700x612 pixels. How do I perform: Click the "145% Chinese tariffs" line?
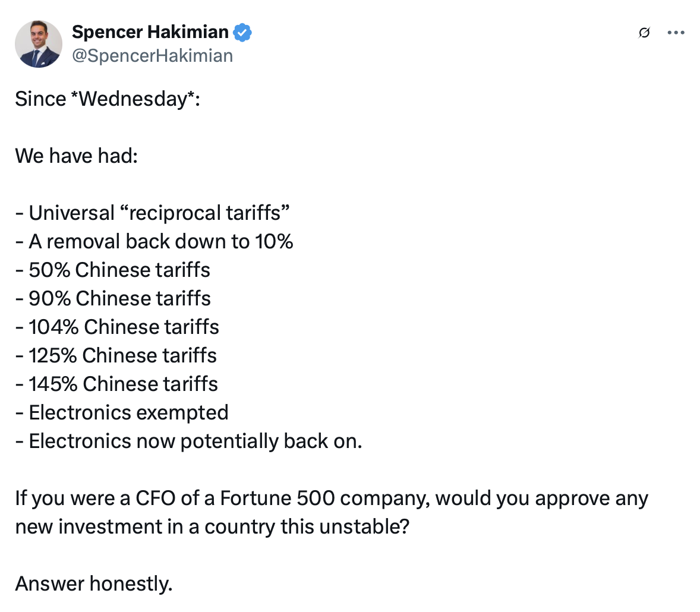coord(116,384)
